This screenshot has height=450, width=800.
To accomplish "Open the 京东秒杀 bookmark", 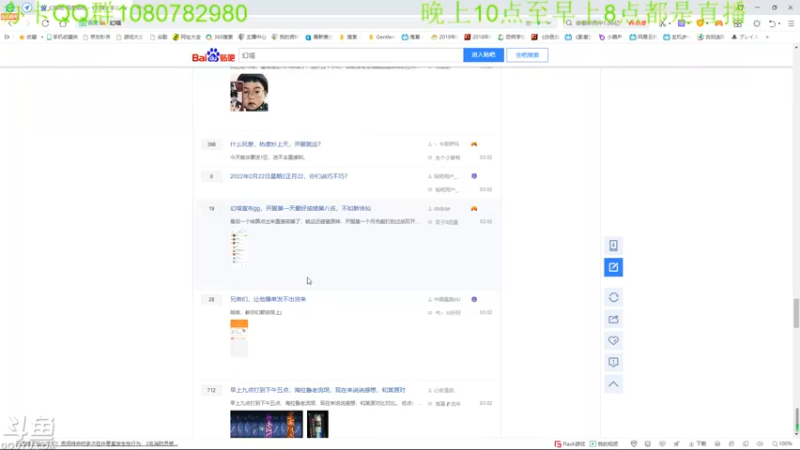I will (x=96, y=37).
